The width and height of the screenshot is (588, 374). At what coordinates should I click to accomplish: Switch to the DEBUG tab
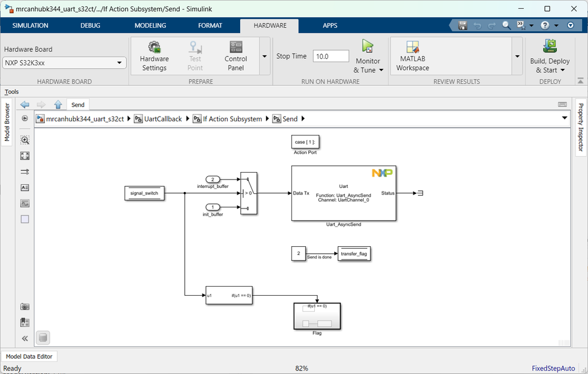pos(91,25)
